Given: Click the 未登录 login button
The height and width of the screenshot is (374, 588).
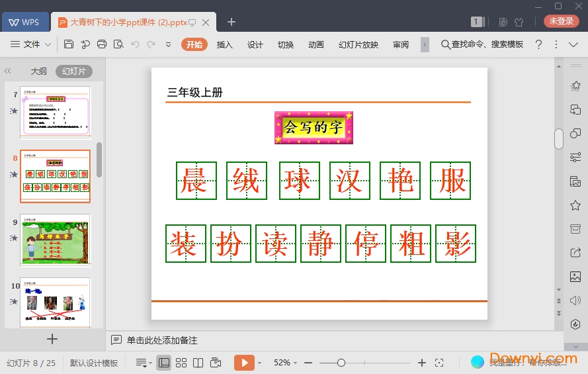Looking at the screenshot, I should click(x=562, y=21).
